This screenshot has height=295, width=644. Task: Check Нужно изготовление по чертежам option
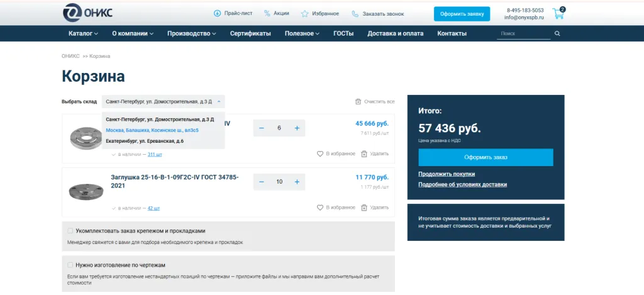tap(70, 265)
